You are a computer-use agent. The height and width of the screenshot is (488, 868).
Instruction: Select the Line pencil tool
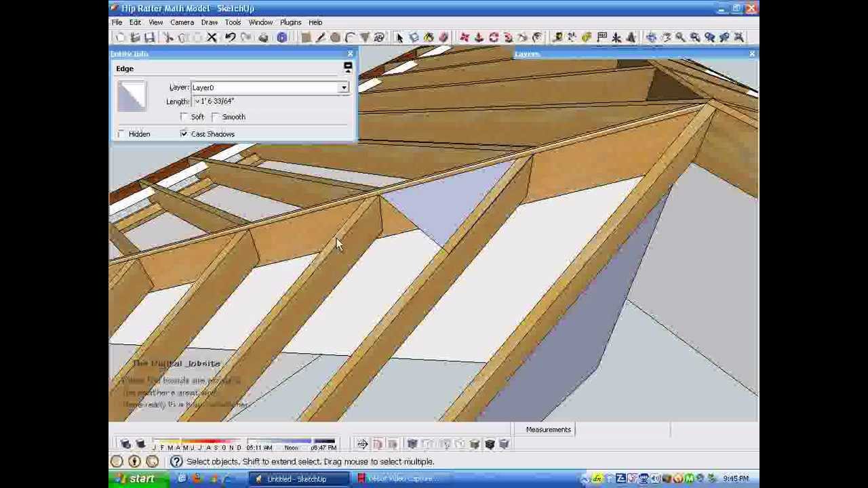pyautogui.click(x=321, y=37)
